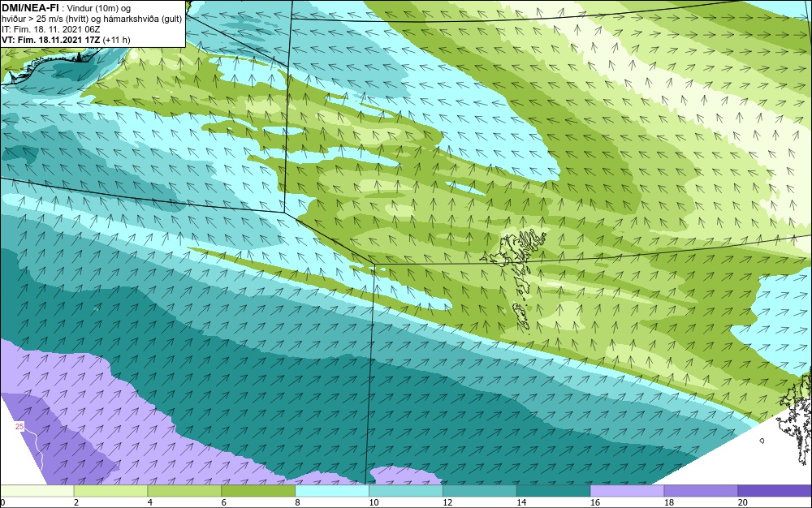Click the 'VT: Fim. 18.11.2021 17Z' line
Image resolution: width=812 pixels, height=508 pixels.
coord(50,40)
